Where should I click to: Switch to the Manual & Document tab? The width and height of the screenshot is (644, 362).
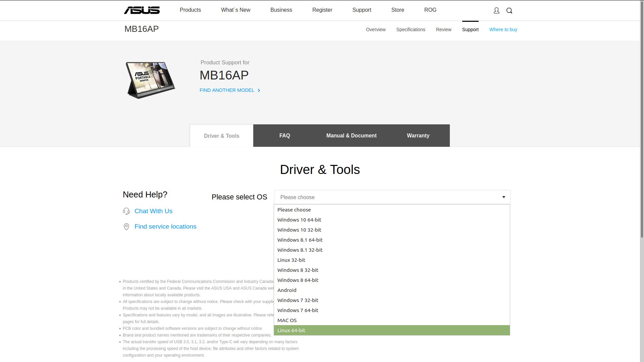click(x=351, y=135)
